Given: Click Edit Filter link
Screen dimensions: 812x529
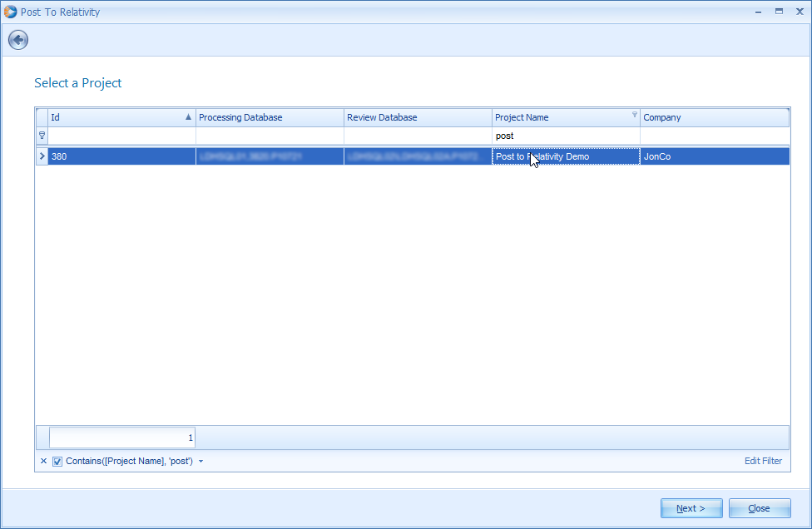Looking at the screenshot, I should [763, 461].
